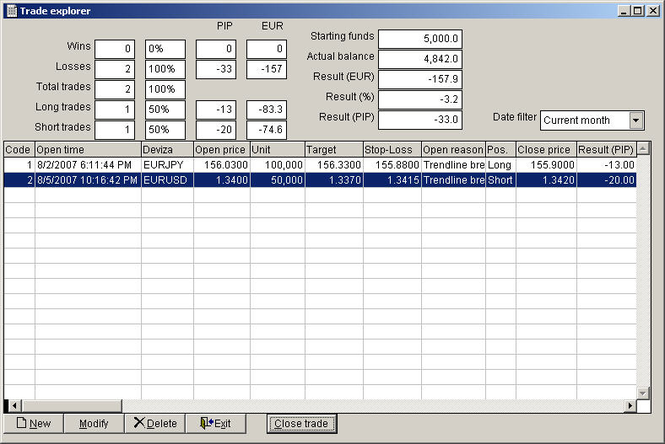Click the Exit button
This screenshot has height=444, width=665.
click(216, 423)
